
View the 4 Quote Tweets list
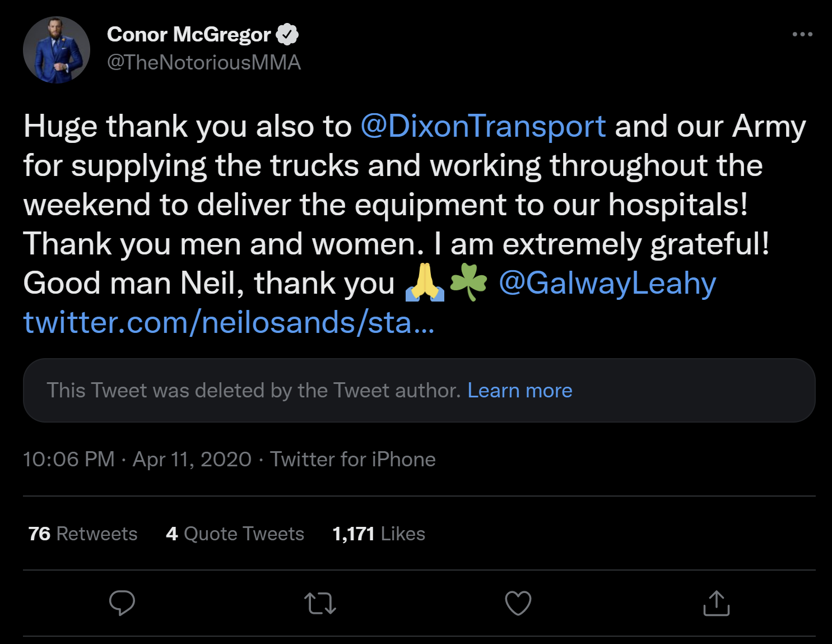[235, 534]
